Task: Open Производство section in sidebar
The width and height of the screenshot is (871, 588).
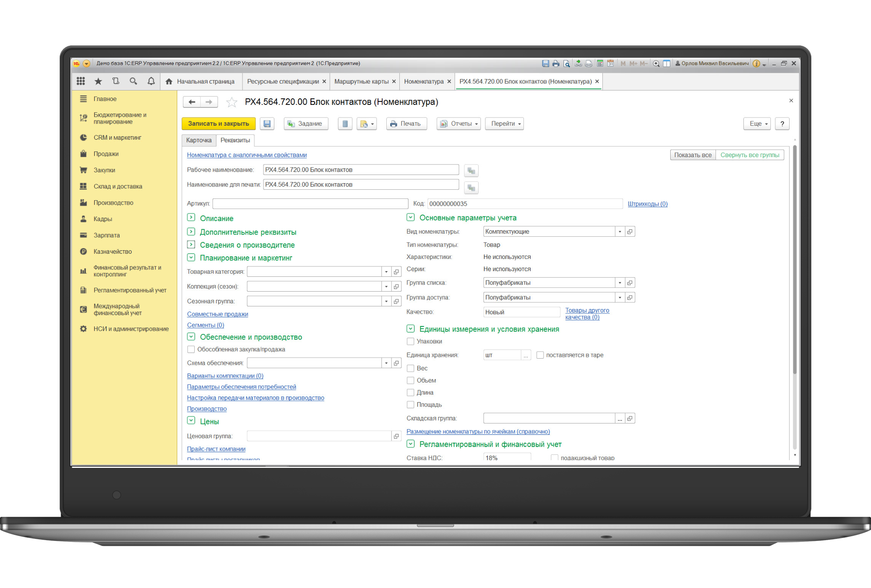Action: coord(113,202)
